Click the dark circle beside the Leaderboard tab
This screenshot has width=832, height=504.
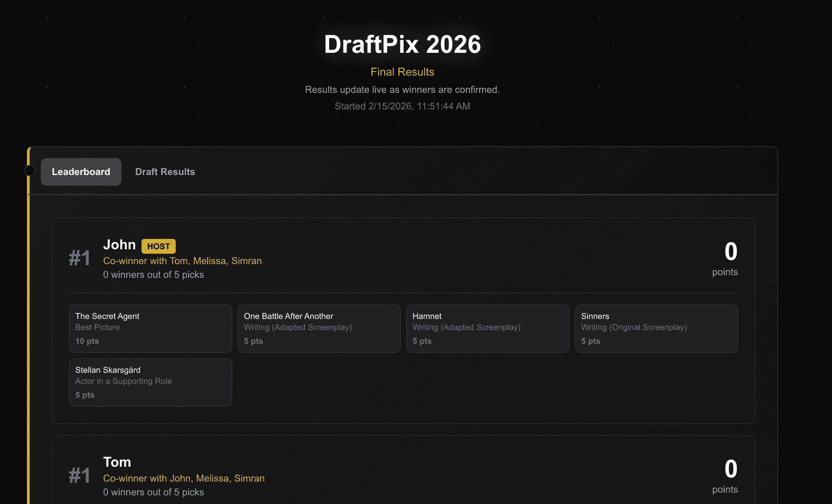pyautogui.click(x=30, y=170)
